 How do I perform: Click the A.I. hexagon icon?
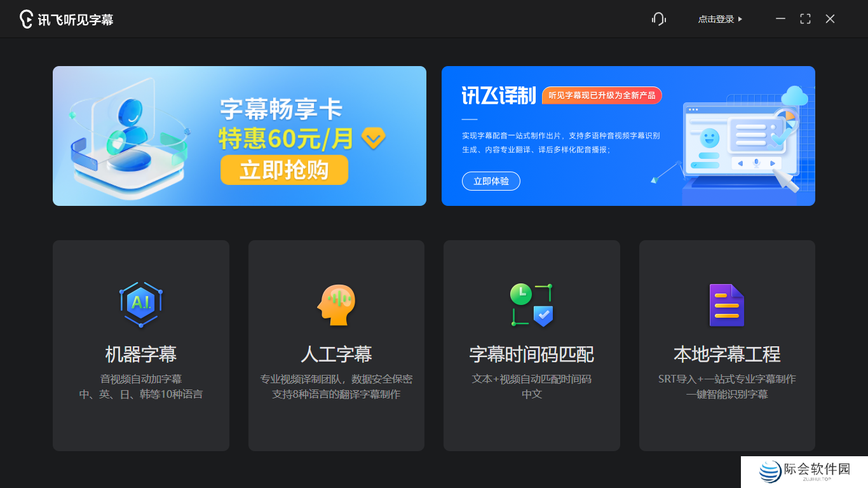point(140,304)
